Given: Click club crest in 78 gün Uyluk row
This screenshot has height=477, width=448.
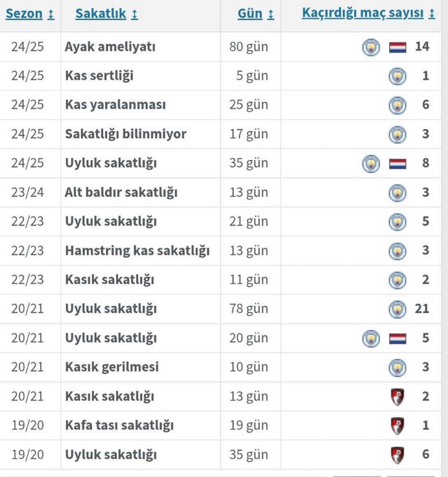Looking at the screenshot, I should tap(397, 309).
